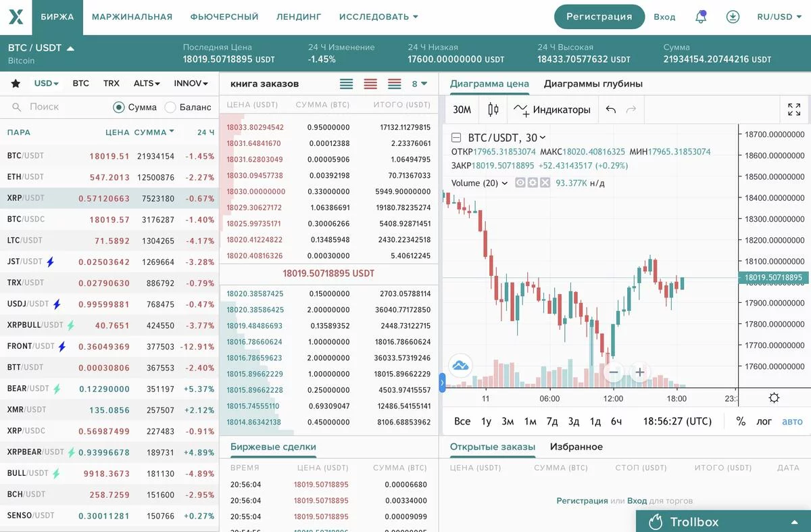Expand the ALTS market dropdown

[x=147, y=84]
